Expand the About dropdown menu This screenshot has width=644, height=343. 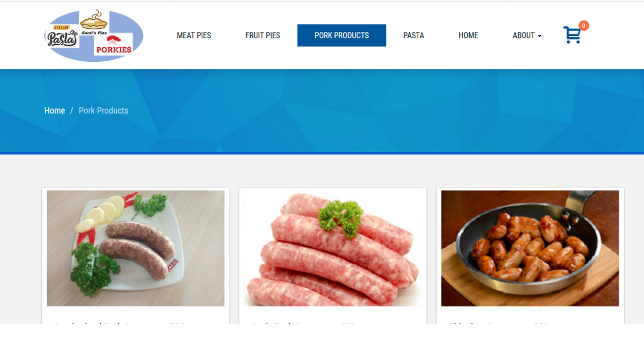click(x=527, y=35)
